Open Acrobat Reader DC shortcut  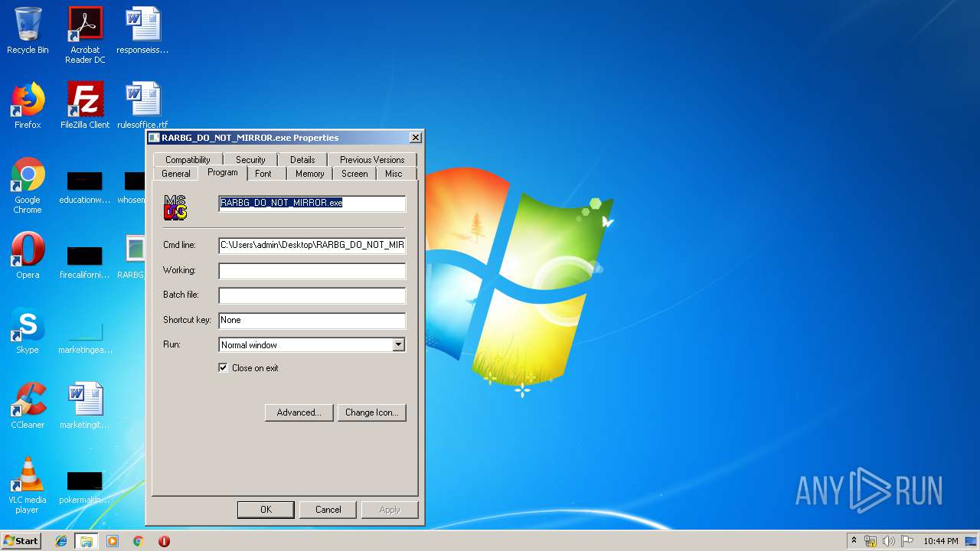click(x=85, y=35)
